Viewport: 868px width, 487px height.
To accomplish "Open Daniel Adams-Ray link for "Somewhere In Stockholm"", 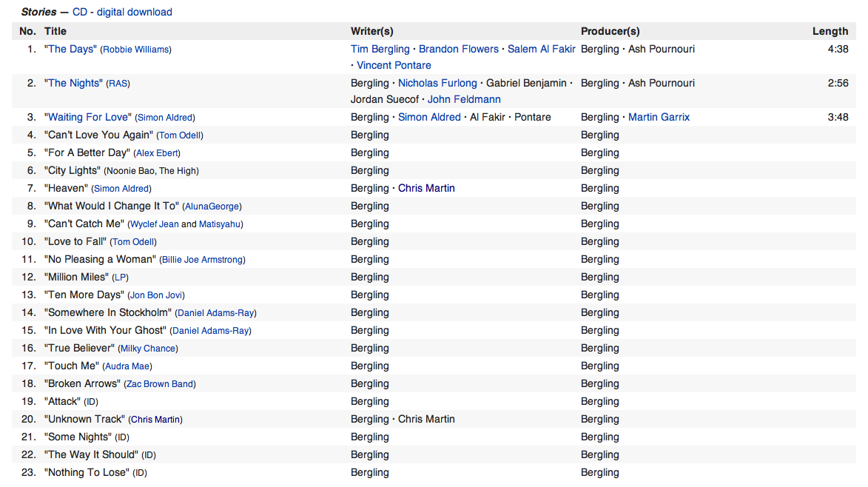I will (x=216, y=312).
